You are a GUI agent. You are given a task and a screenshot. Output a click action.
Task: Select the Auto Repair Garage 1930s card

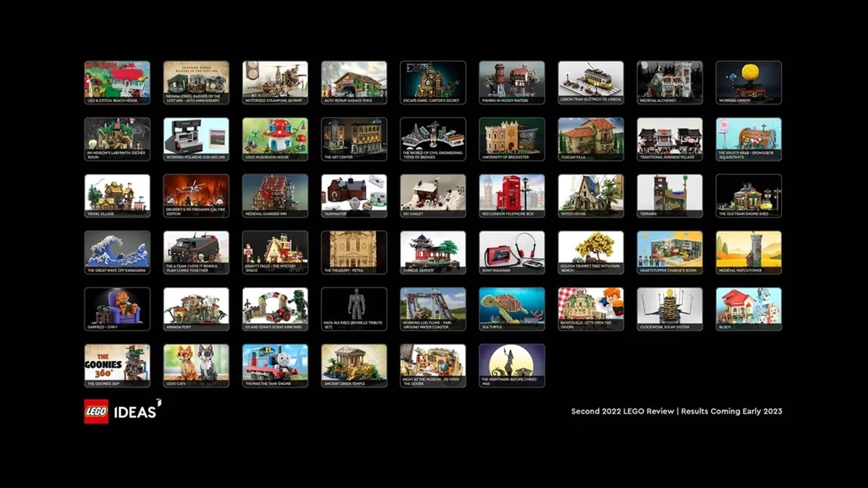354,82
